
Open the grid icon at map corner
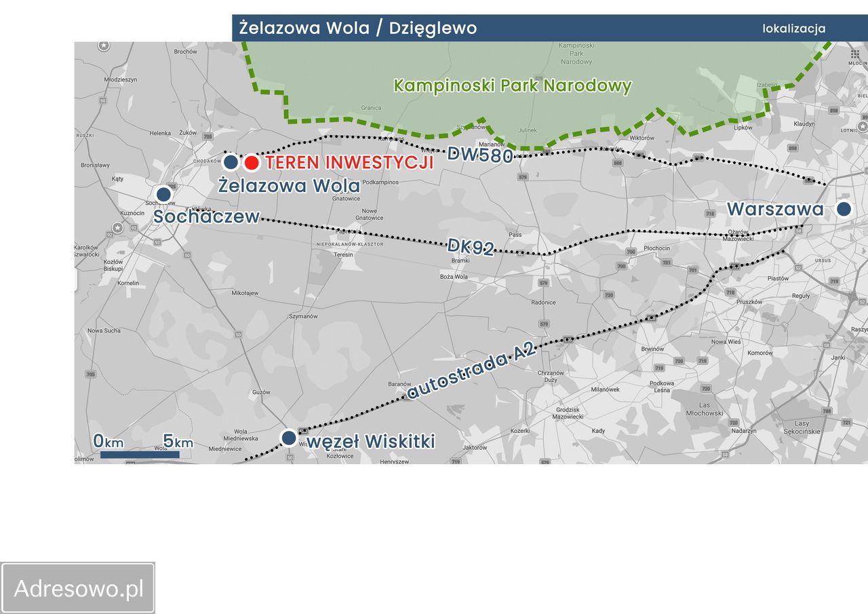[854, 54]
